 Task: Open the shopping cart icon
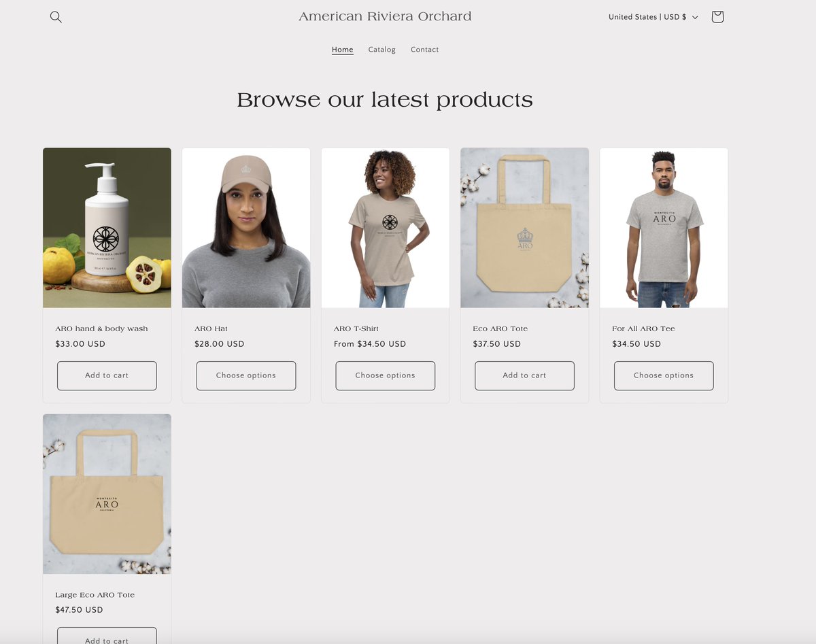[717, 17]
